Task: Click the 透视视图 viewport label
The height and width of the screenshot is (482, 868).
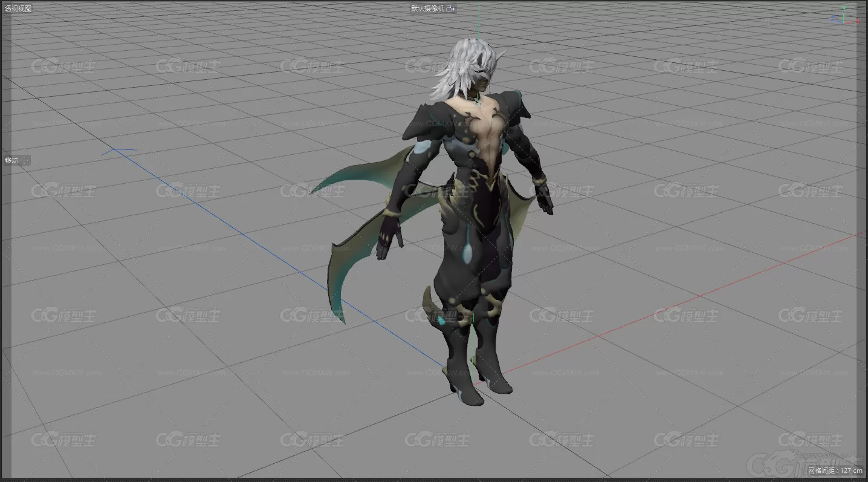Action: (19, 8)
